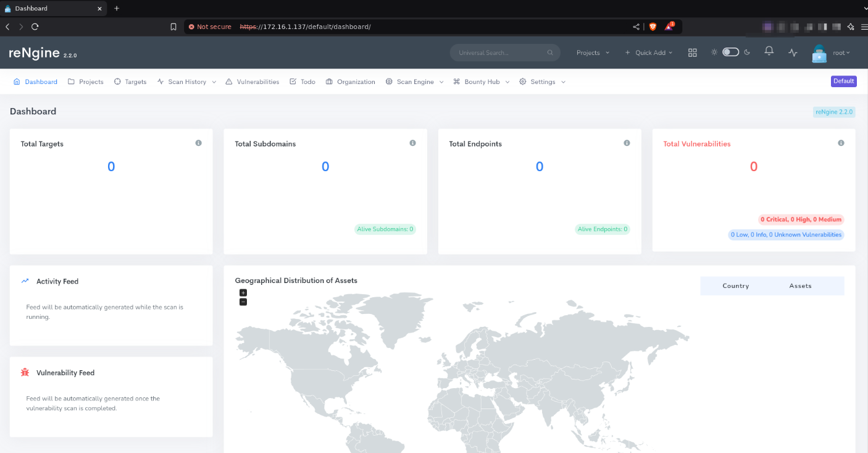Click the Geographical Distribution of Assets title
Screen dimensions: 868x453
(x=296, y=281)
